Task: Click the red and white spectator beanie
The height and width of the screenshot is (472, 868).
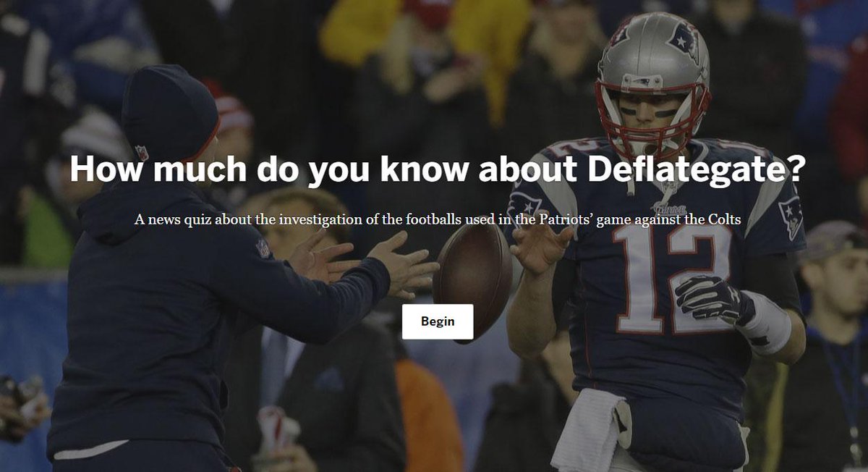Action: 231,111
